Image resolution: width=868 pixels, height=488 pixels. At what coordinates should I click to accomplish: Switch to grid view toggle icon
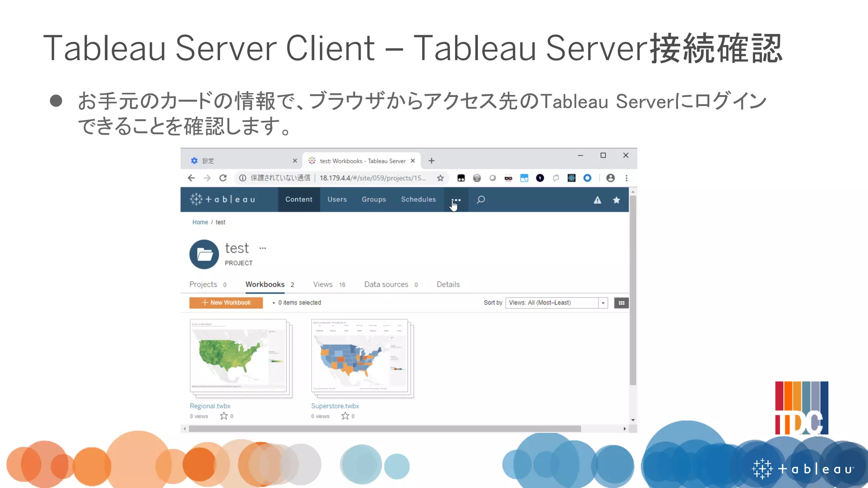tap(621, 303)
